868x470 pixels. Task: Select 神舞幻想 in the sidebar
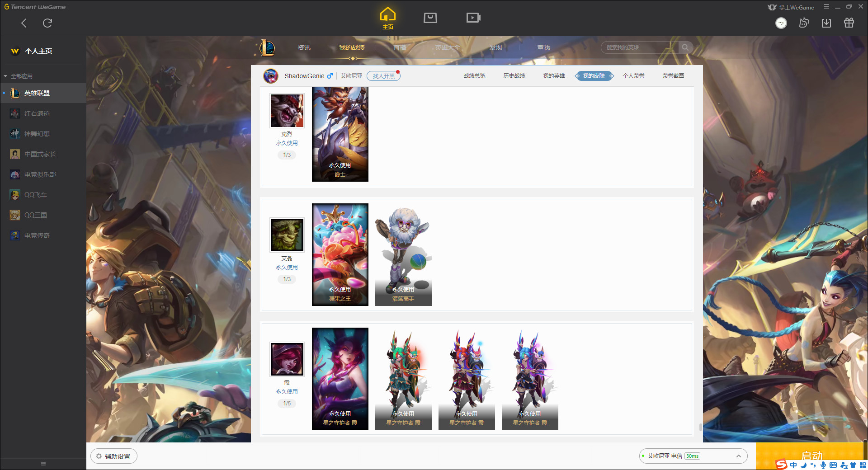tap(43, 134)
